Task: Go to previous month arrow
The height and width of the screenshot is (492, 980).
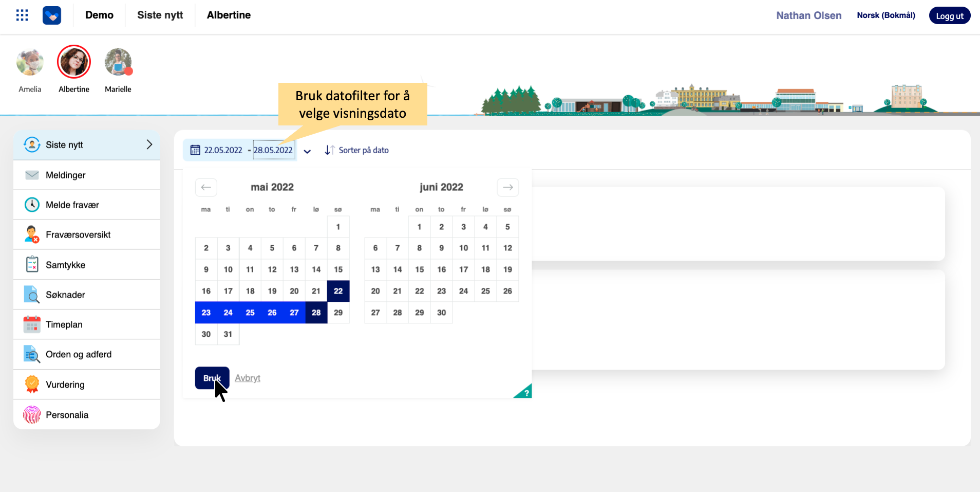Action: click(x=206, y=187)
